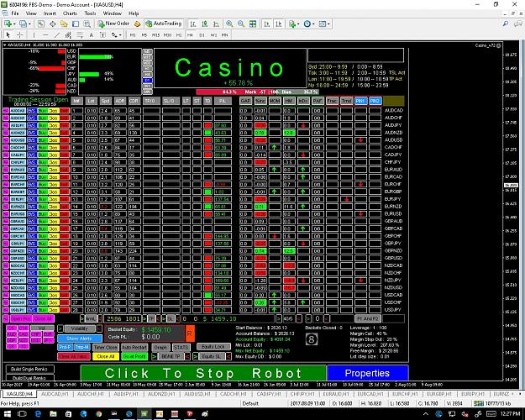Click the new chart toolbar icon
Image resolution: width=525 pixels, height=420 pixels.
pyautogui.click(x=7, y=24)
